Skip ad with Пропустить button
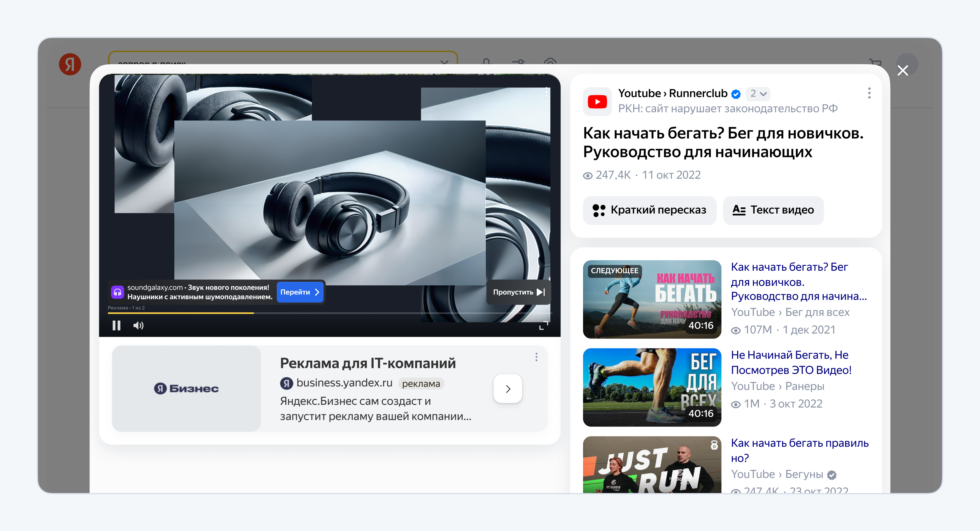 tap(518, 292)
